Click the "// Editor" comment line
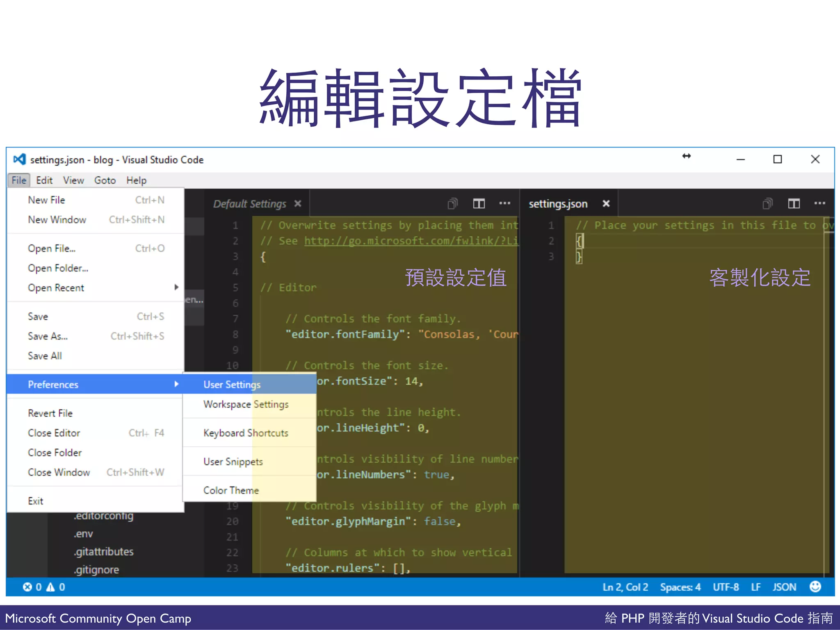Screen dimensions: 840x630 pos(288,288)
